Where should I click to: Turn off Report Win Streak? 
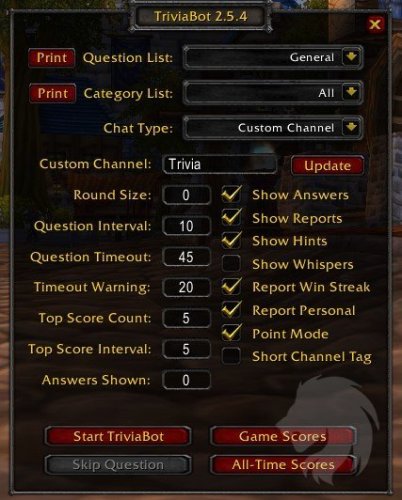point(231,286)
